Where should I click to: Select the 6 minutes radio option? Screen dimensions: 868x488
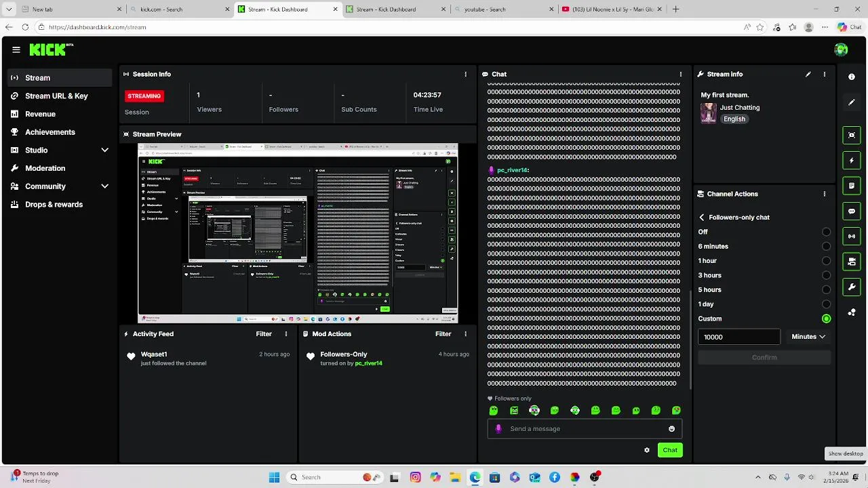point(826,246)
